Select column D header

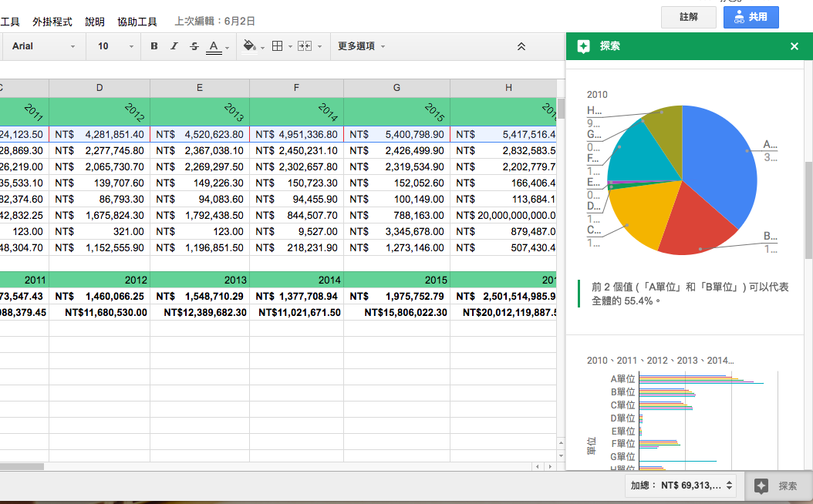pos(100,88)
